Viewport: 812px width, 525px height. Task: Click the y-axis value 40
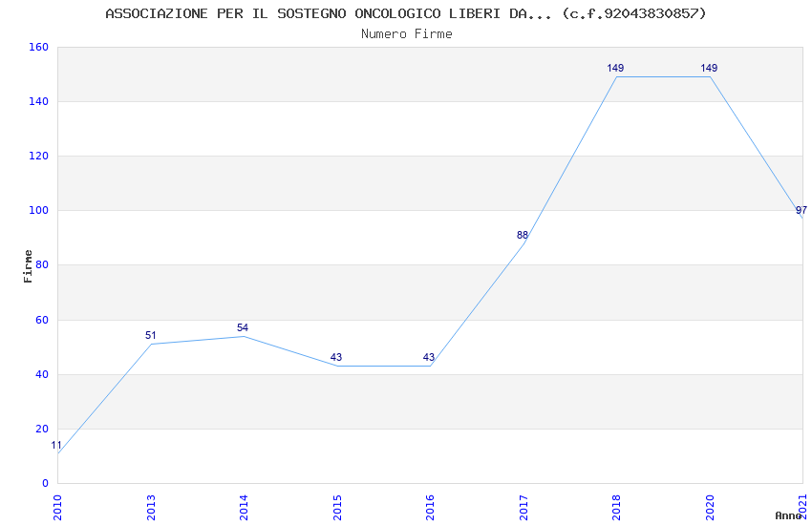tap(42, 374)
